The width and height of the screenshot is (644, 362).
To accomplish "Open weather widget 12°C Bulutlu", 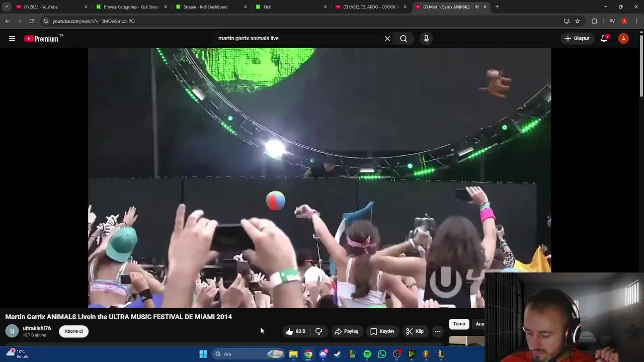I will [x=18, y=354].
